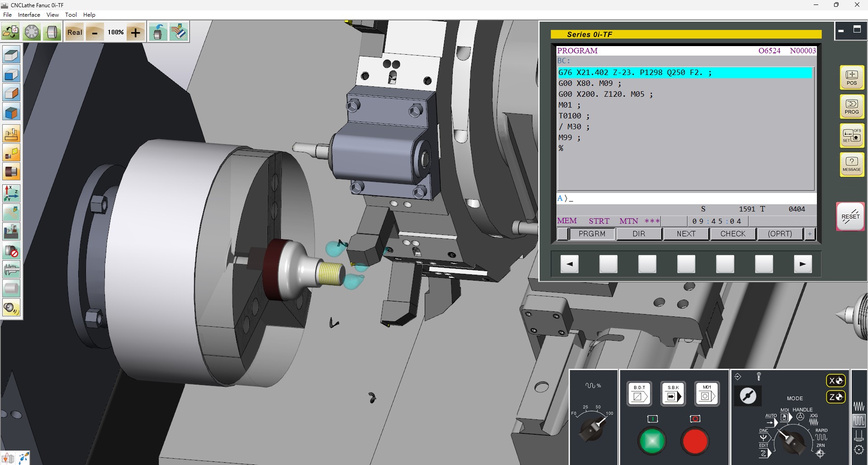The image size is (868, 465).
Task: Click the spindle direction icon at bottom left
Action: pyautogui.click(x=8, y=458)
